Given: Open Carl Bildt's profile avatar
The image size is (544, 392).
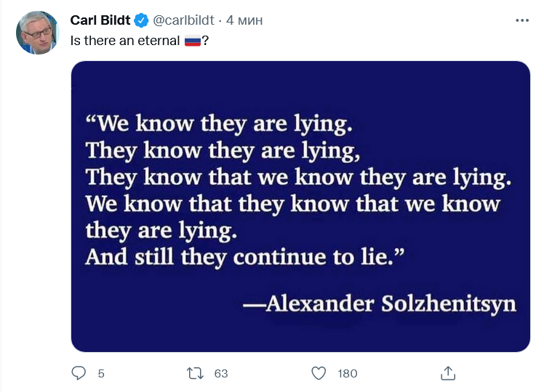Looking at the screenshot, I should [37, 33].
